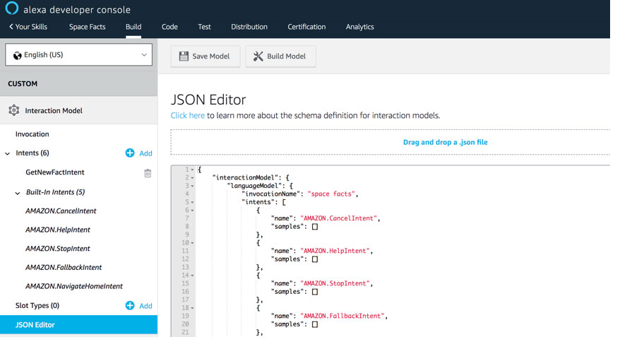Viewport: 644px width, 349px height.
Task: Fold languageModel block at line 3
Action: 192,186
